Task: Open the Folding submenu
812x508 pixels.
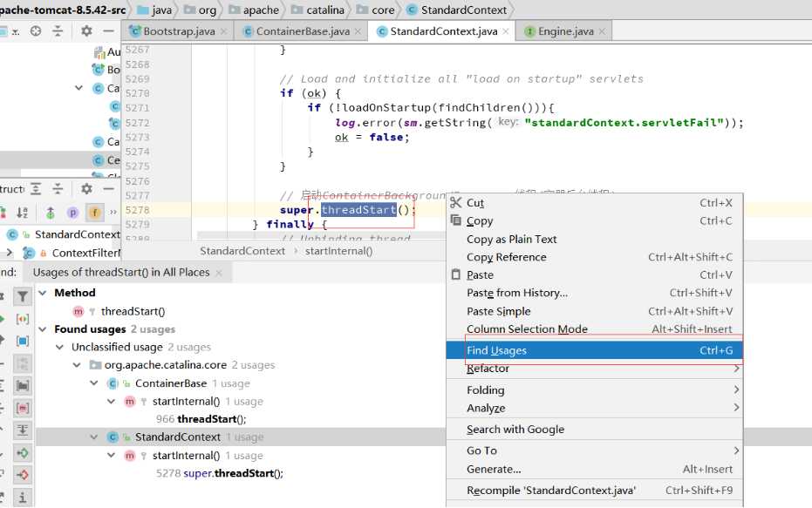Action: pos(595,390)
